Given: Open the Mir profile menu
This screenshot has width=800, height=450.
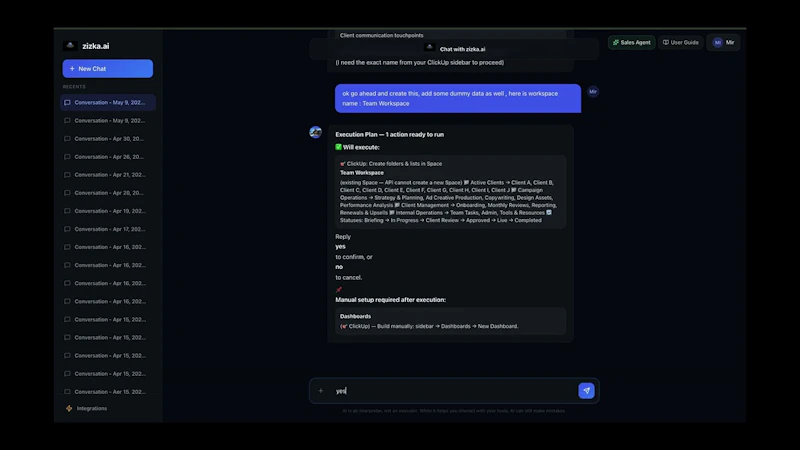Looking at the screenshot, I should coord(723,42).
